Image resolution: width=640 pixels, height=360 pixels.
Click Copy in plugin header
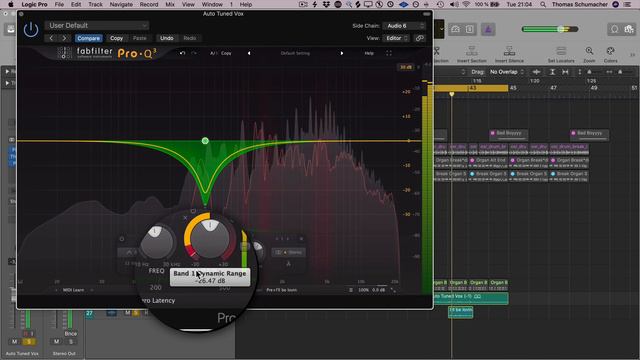click(x=116, y=38)
